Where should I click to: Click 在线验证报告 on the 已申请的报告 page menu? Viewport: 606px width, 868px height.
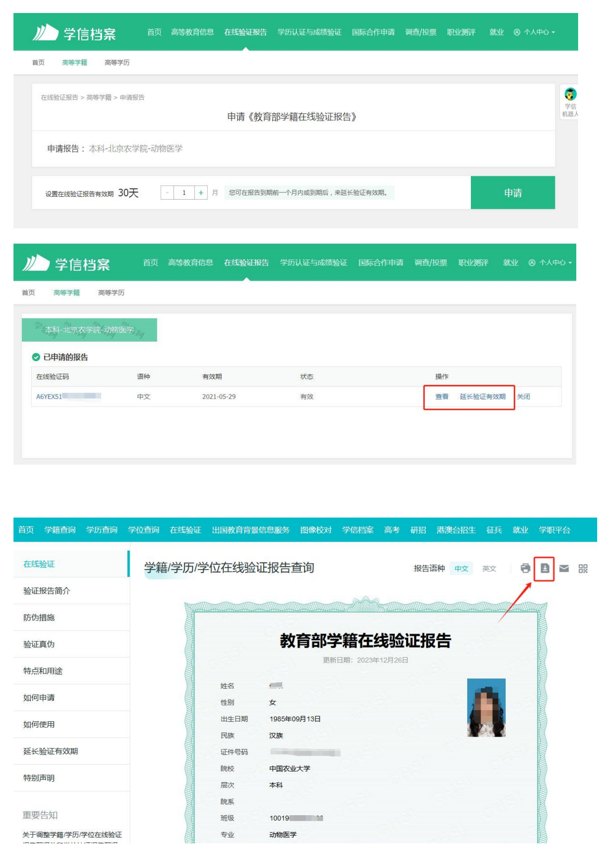pos(247,263)
